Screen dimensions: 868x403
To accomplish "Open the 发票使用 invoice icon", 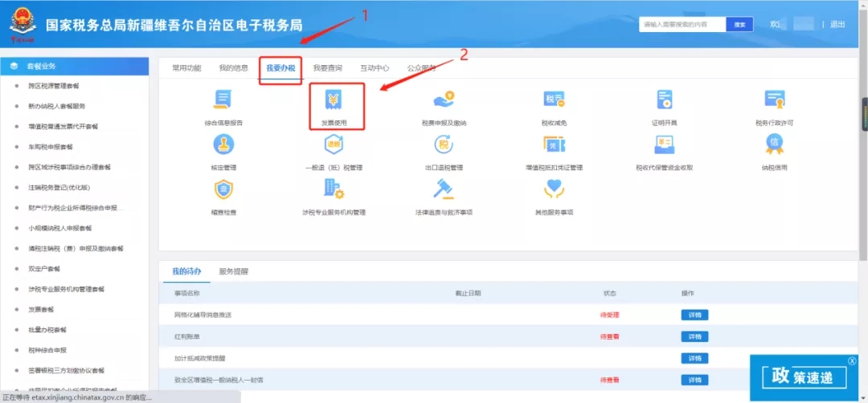I will tap(333, 101).
